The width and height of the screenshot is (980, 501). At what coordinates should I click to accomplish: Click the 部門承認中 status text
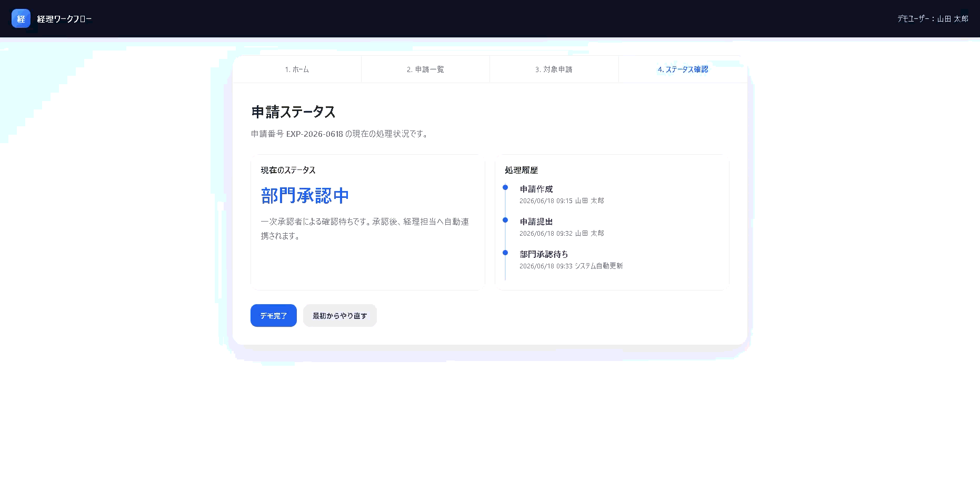click(x=305, y=196)
